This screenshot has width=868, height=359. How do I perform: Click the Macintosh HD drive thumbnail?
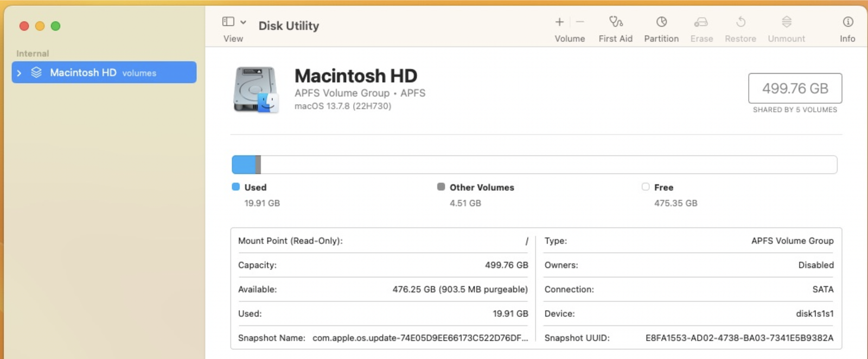point(256,89)
